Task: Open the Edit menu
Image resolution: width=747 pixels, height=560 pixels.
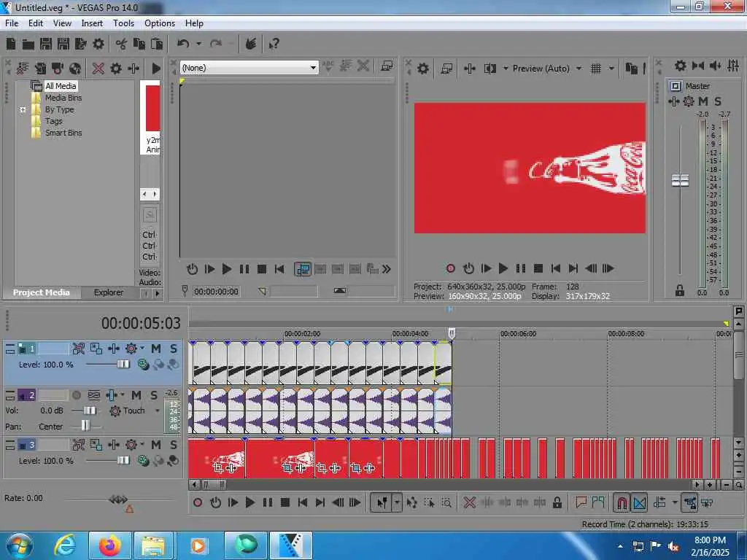Action: [x=35, y=23]
